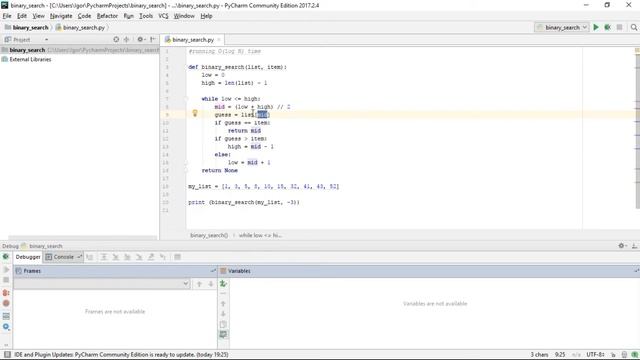Select the binary_search.py editor tab
640x360 pixels.
click(193, 40)
